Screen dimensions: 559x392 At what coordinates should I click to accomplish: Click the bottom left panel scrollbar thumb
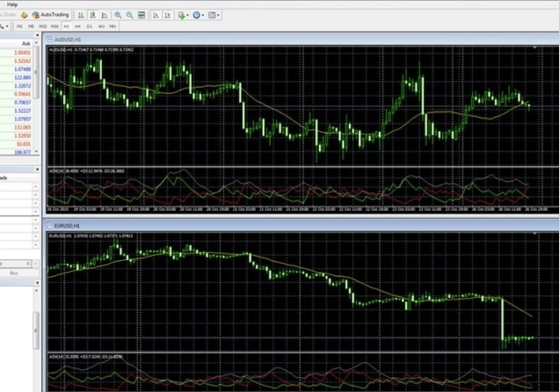click(x=36, y=330)
